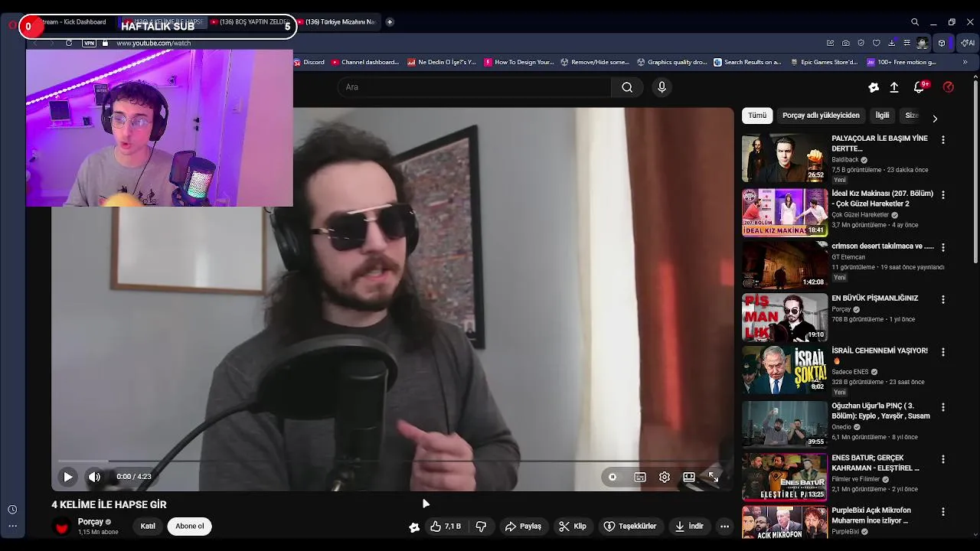Open more actions menu below video
Screen dimensions: 980x551
tap(724, 527)
